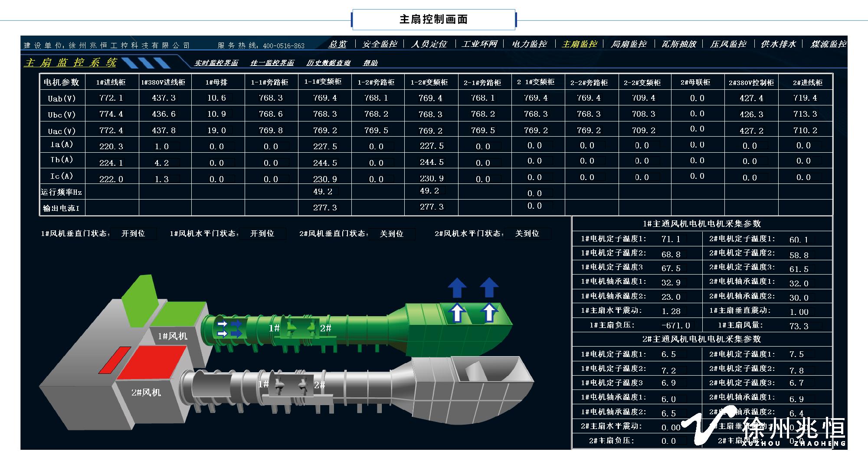868x455 pixels.
Task: Open the 总览 overview menu
Action: click(x=337, y=44)
